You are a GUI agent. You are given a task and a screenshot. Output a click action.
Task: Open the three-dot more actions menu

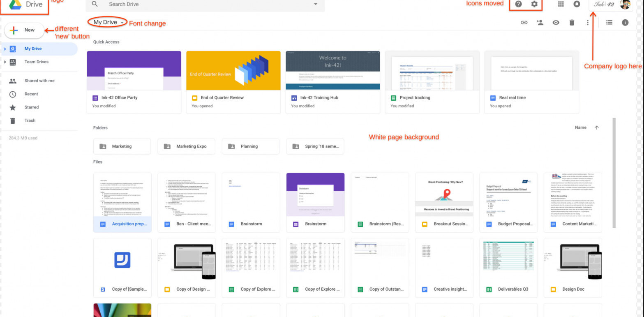coord(588,23)
